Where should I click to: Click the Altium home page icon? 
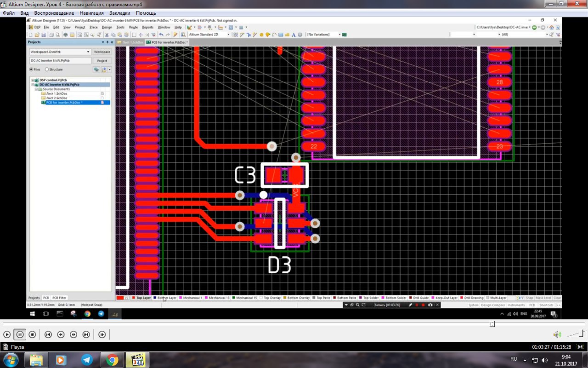(x=551, y=27)
